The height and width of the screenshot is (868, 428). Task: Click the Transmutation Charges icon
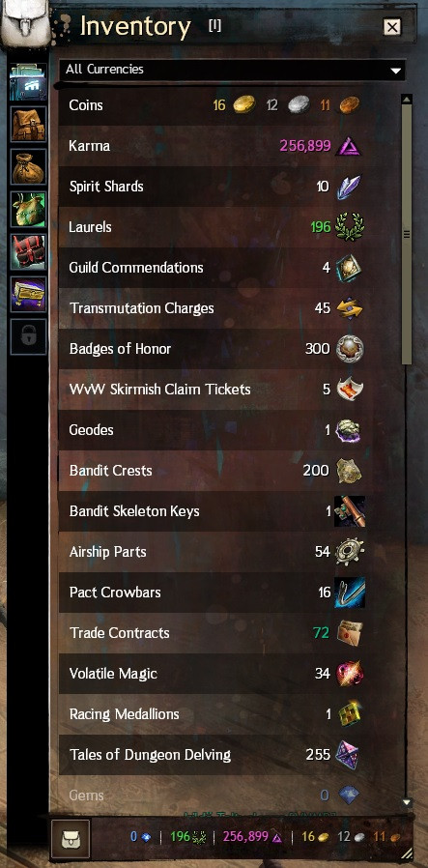pos(350,308)
